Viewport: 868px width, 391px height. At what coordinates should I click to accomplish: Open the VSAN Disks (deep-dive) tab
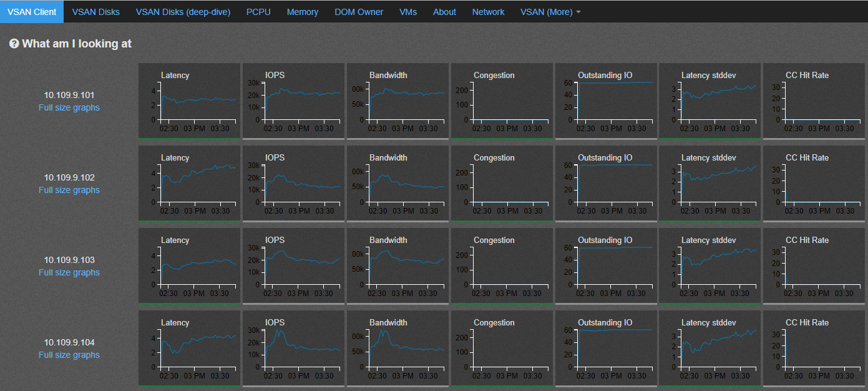[183, 12]
